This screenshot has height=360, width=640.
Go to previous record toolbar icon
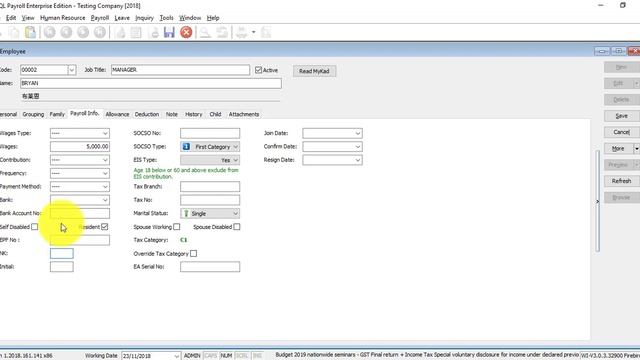66,33
